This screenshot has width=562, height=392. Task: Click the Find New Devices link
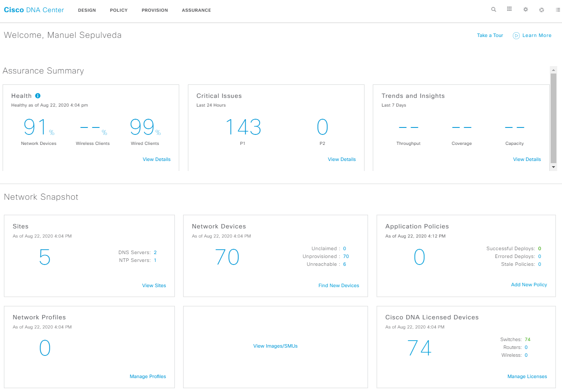(339, 286)
